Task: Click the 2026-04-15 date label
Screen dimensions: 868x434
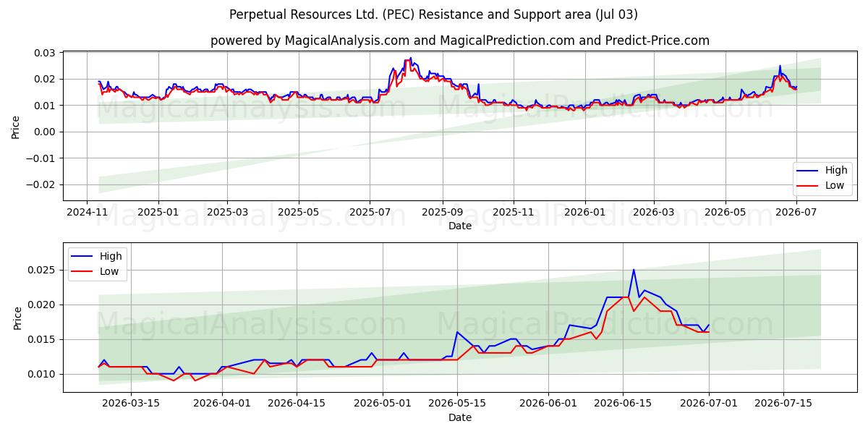Action: click(x=295, y=404)
